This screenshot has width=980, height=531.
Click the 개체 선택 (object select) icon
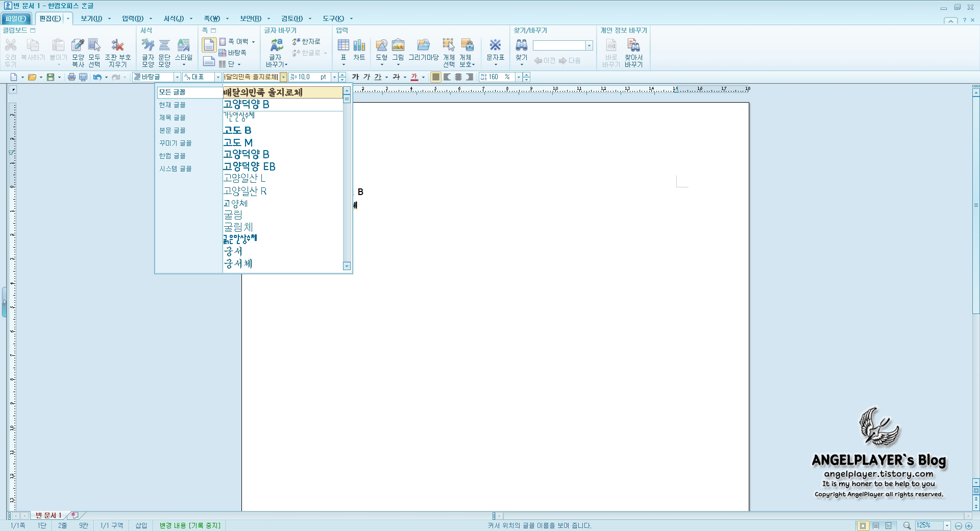(449, 52)
